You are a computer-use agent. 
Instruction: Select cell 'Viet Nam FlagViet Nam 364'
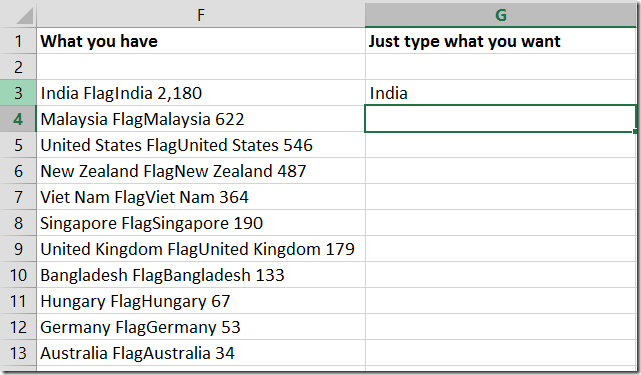tap(201, 197)
